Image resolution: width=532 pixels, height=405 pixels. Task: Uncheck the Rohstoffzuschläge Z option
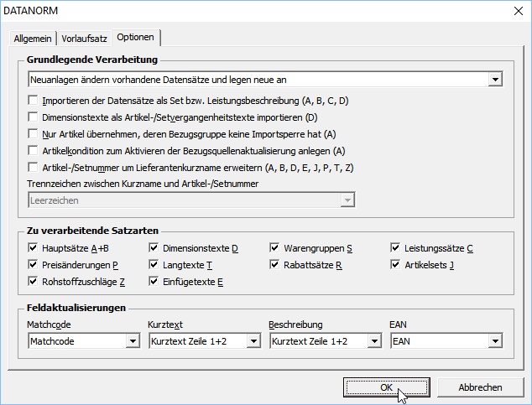click(34, 282)
